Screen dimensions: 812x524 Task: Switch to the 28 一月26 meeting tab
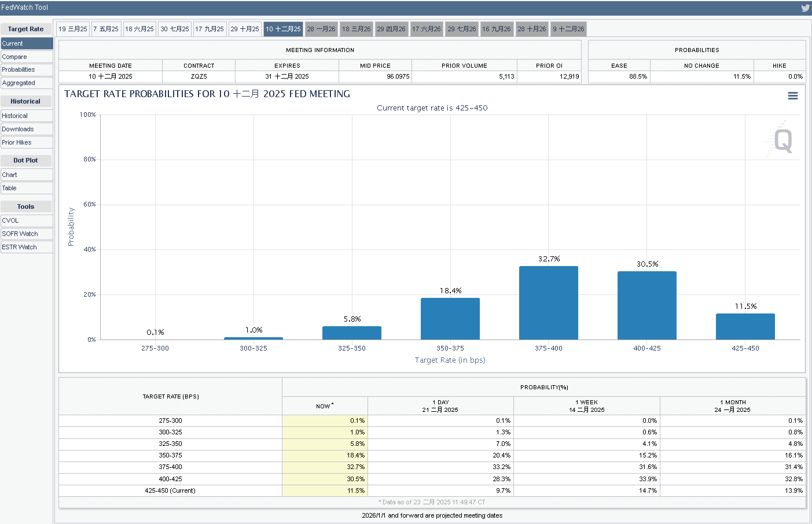click(x=321, y=29)
